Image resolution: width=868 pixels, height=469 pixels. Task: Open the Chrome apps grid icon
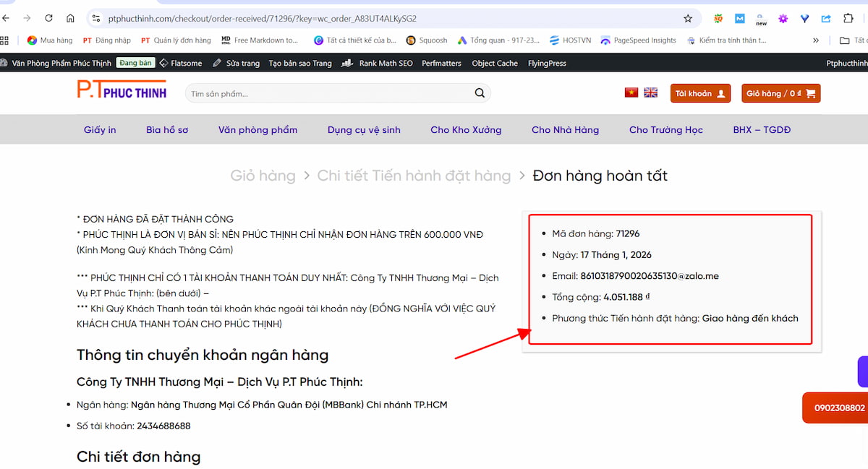click(5, 40)
